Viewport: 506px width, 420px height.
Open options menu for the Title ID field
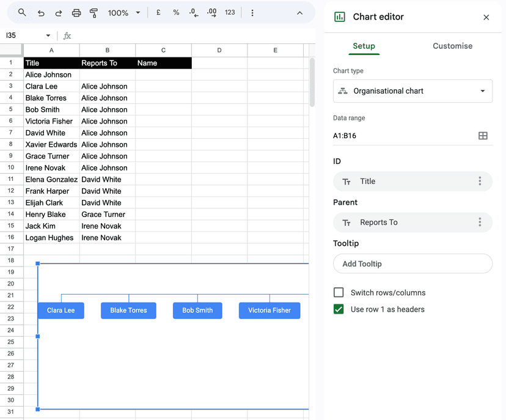coord(480,181)
